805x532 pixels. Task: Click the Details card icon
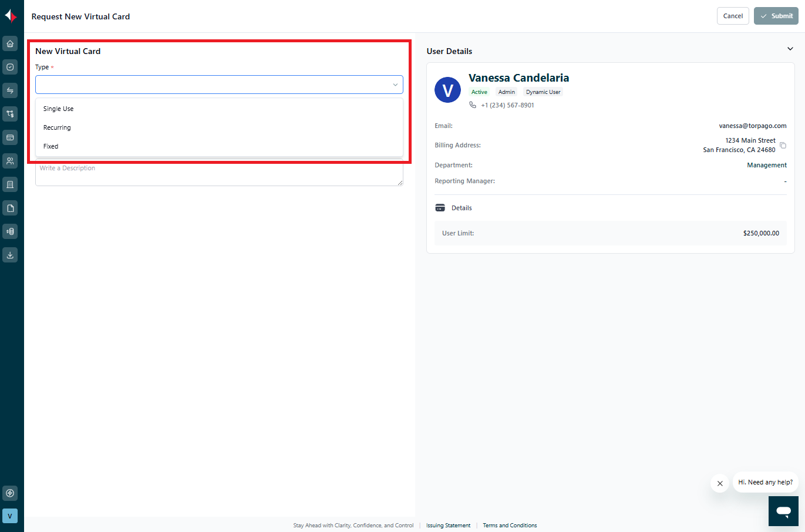(x=440, y=208)
